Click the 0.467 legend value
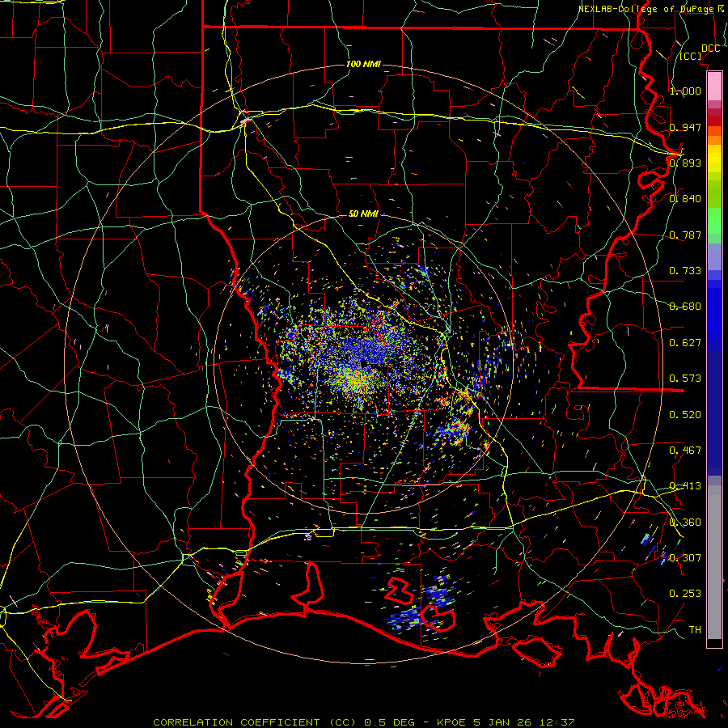Image resolution: width=728 pixels, height=728 pixels. [x=685, y=451]
